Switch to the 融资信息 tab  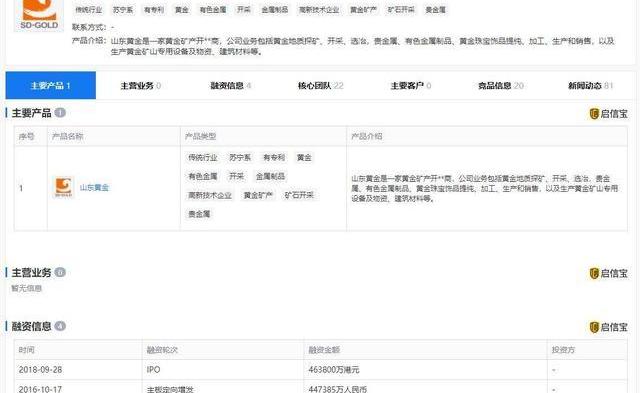click(231, 86)
